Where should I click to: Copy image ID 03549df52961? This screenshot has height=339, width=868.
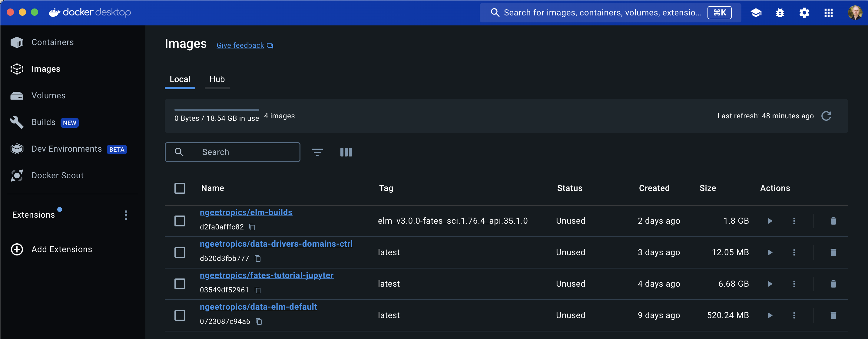click(258, 290)
